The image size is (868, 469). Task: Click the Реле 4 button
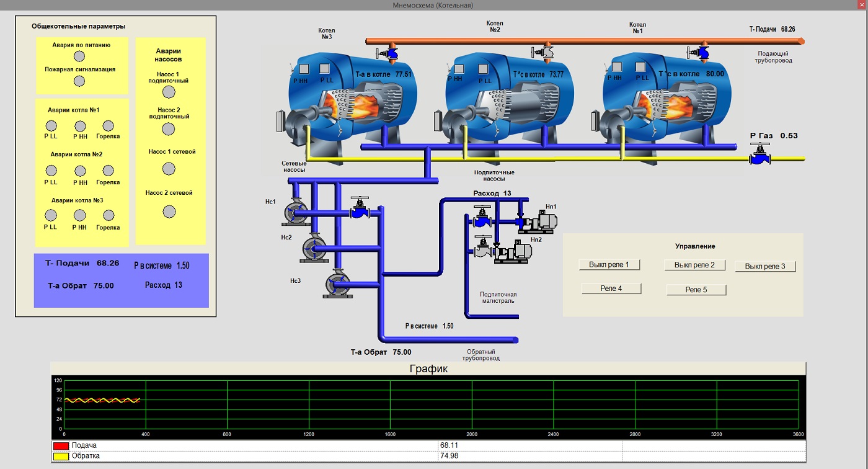point(611,288)
